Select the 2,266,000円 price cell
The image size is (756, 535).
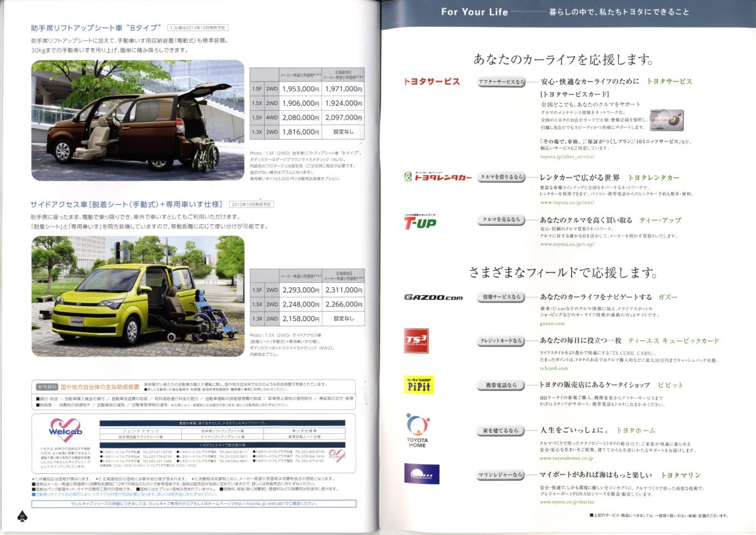coord(343,304)
